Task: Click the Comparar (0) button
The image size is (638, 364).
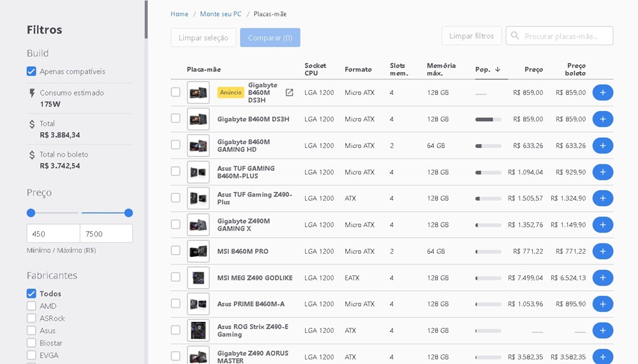Action: 270,38
